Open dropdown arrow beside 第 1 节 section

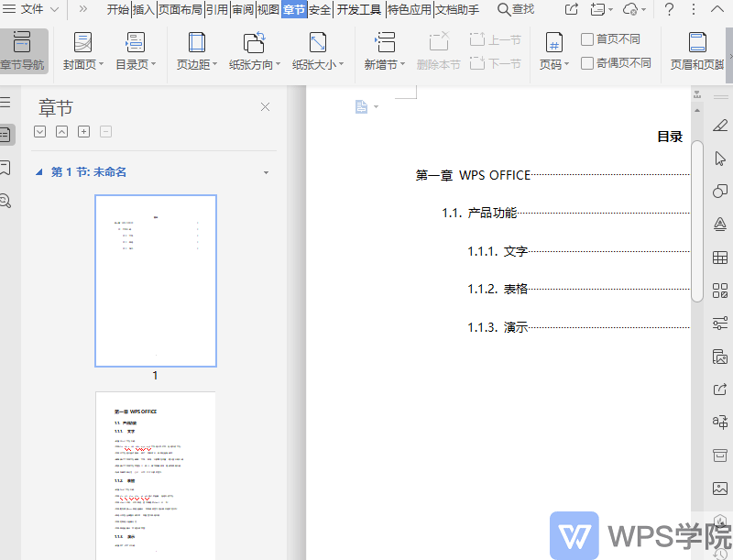266,172
